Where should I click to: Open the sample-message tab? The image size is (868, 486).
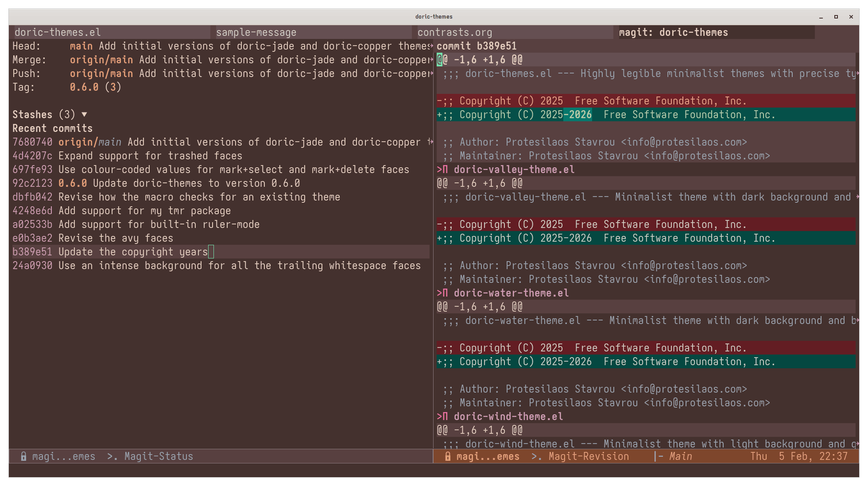[x=256, y=32]
